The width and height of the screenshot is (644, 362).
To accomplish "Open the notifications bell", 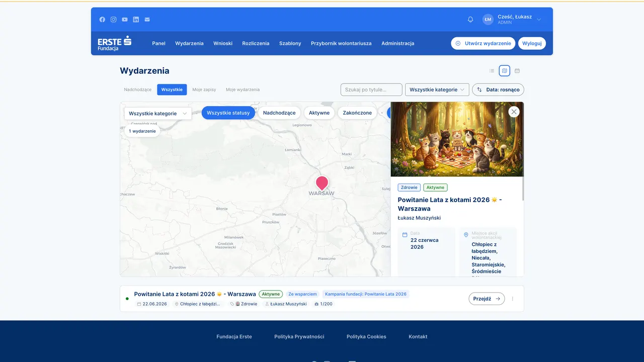I will (x=470, y=20).
